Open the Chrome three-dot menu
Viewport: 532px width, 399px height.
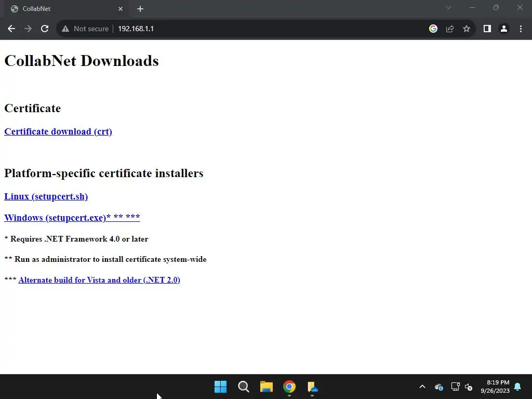521,29
